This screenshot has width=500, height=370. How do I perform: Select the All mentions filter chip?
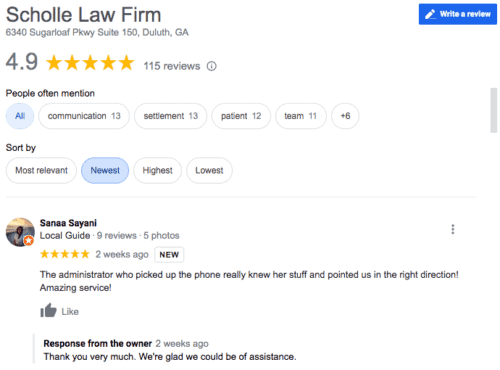click(x=20, y=116)
